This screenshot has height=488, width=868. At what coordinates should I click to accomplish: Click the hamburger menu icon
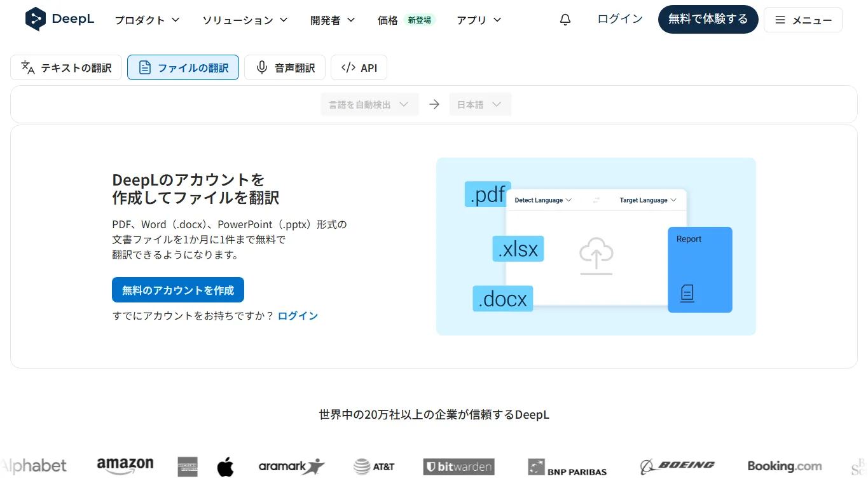780,20
